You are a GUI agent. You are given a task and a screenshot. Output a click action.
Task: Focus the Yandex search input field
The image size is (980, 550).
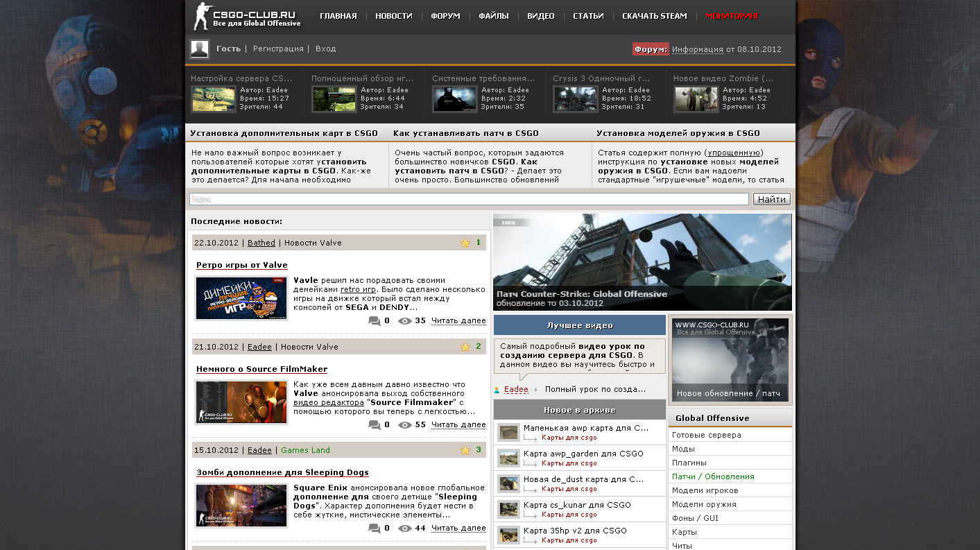coord(469,199)
